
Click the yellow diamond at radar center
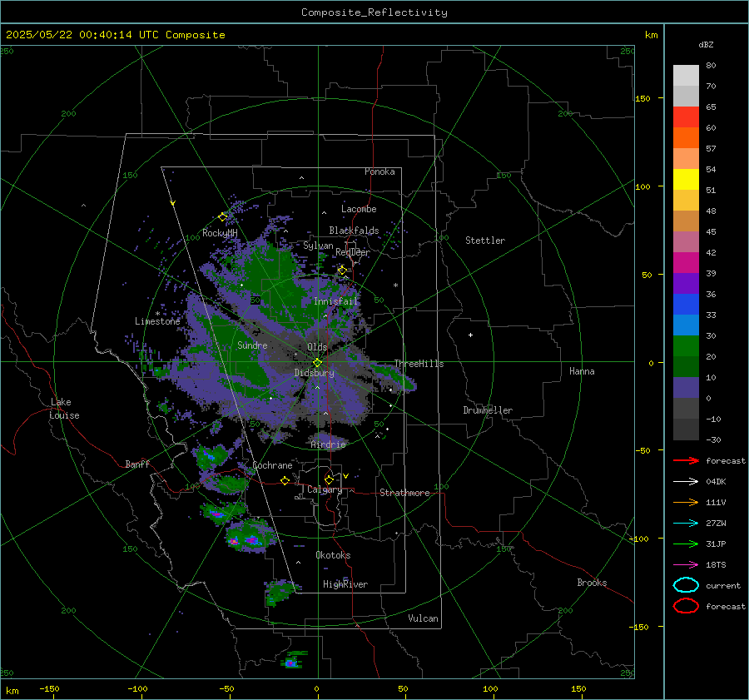318,363
